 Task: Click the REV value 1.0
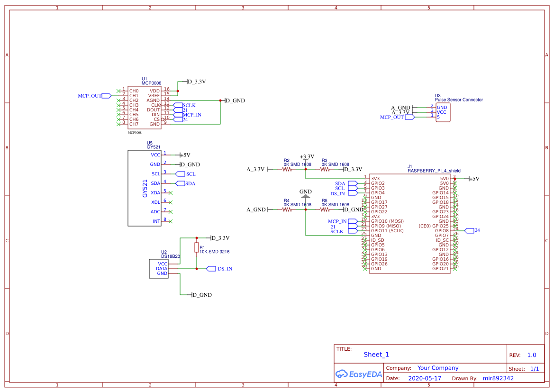pyautogui.click(x=532, y=355)
